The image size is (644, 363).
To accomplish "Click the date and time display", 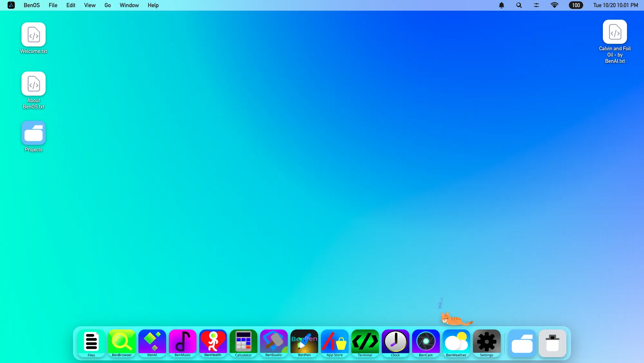I will coord(615,5).
